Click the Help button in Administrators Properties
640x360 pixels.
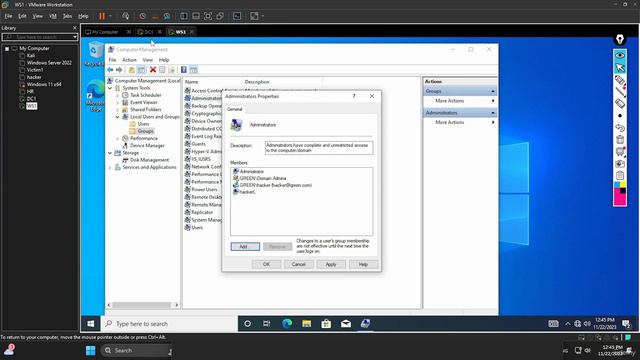363,264
